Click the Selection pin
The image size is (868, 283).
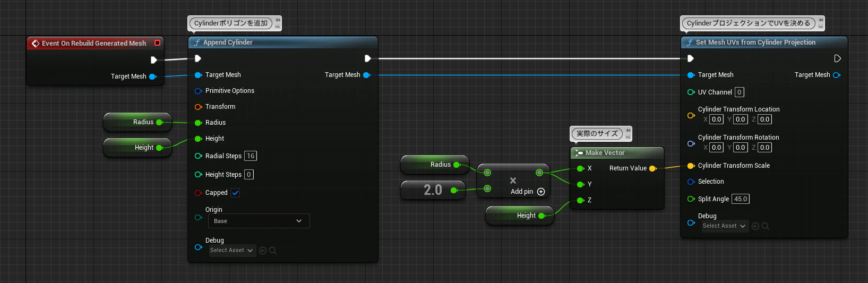[691, 182]
